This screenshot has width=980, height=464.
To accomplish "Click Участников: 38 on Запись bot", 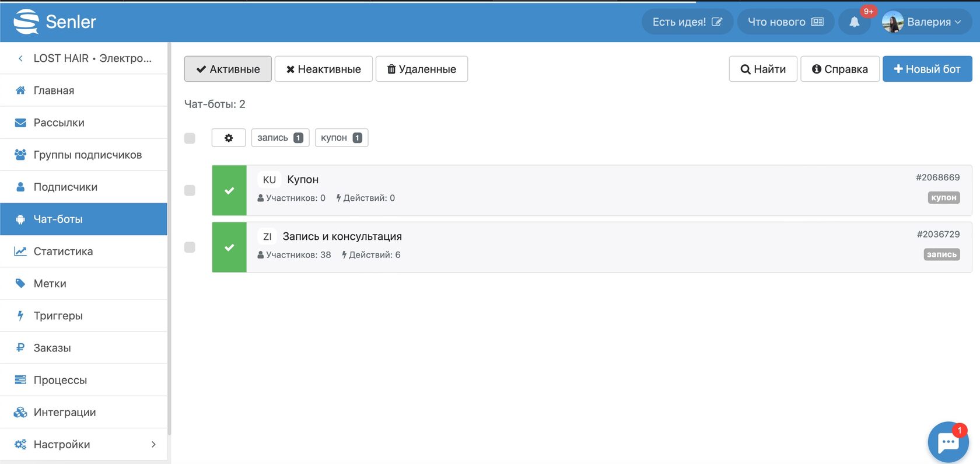I will (x=294, y=255).
